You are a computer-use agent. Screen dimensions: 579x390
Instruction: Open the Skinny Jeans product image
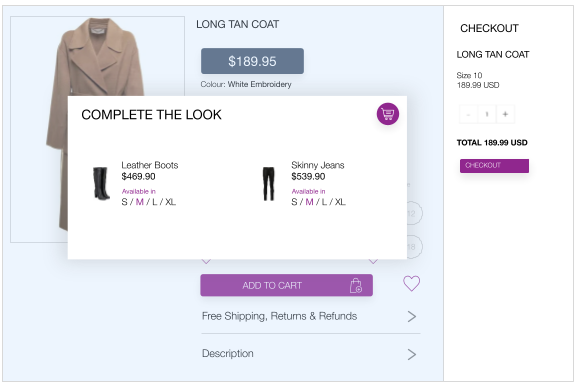(x=268, y=184)
